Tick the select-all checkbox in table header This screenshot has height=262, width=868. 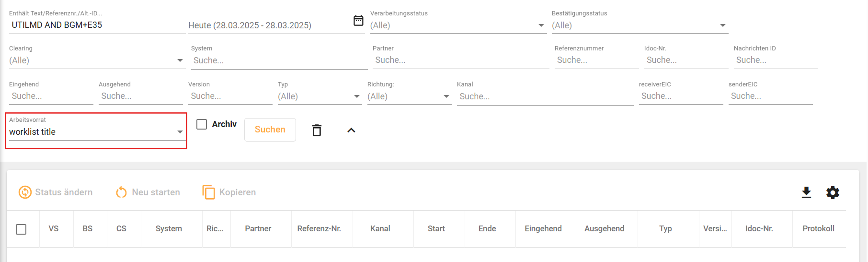click(x=21, y=229)
